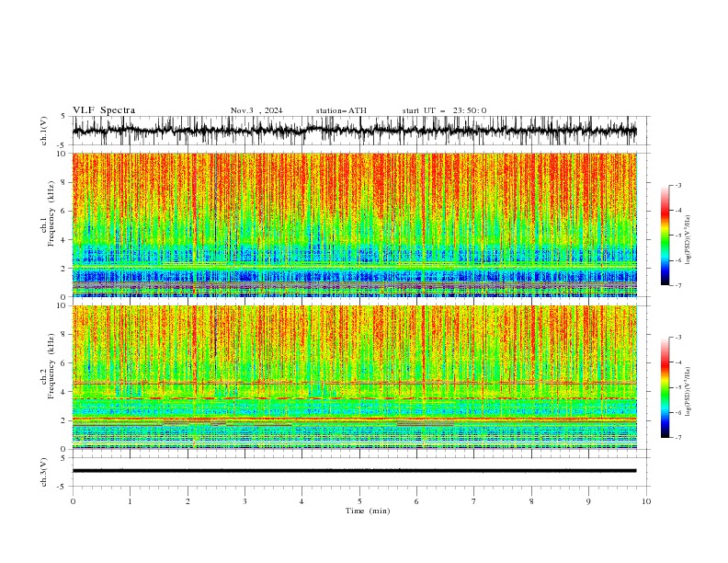This screenshot has width=728, height=563.
Task: Click the ch.3(V) waveform trace
Action: 355,471
